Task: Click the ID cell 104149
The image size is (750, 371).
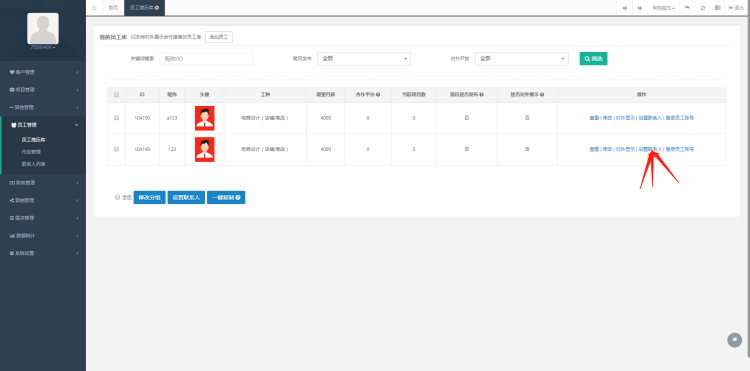Action: [142, 150]
